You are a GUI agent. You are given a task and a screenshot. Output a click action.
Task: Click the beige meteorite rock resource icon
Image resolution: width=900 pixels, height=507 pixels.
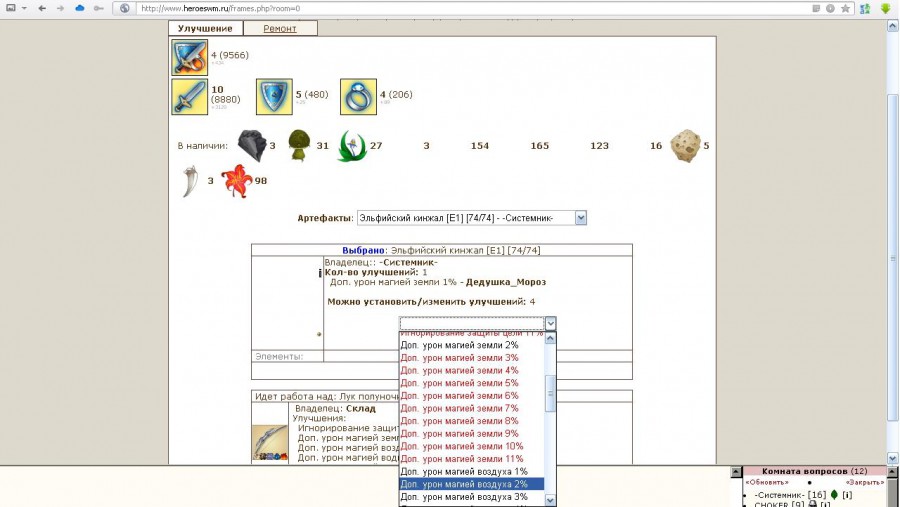tap(686, 146)
